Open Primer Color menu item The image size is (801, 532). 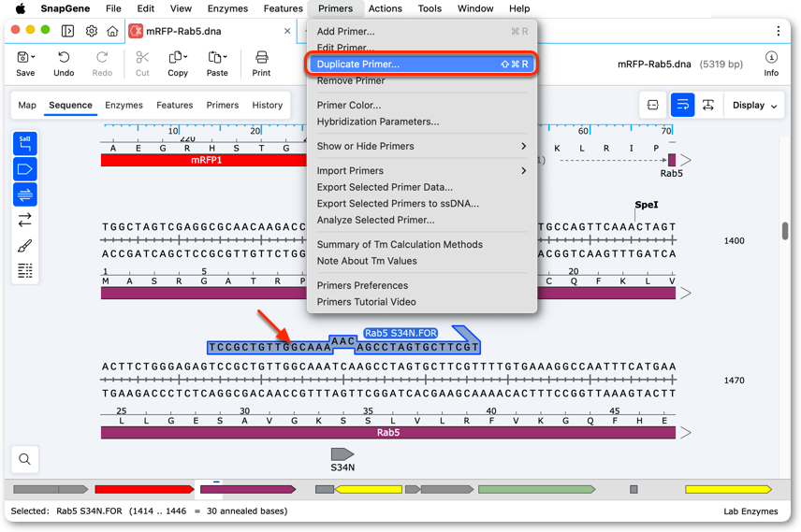(x=422, y=105)
